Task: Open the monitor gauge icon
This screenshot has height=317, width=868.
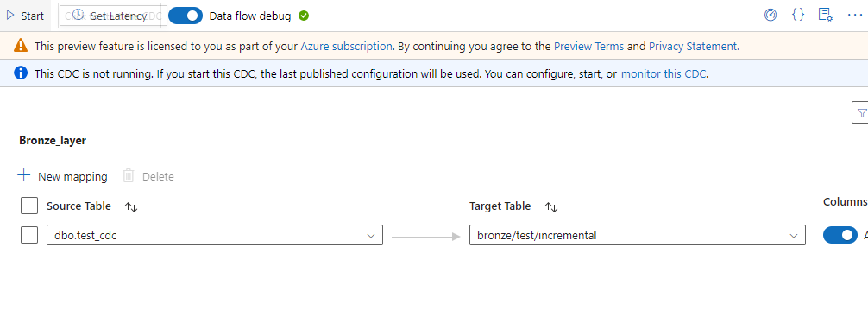Action: (x=771, y=15)
